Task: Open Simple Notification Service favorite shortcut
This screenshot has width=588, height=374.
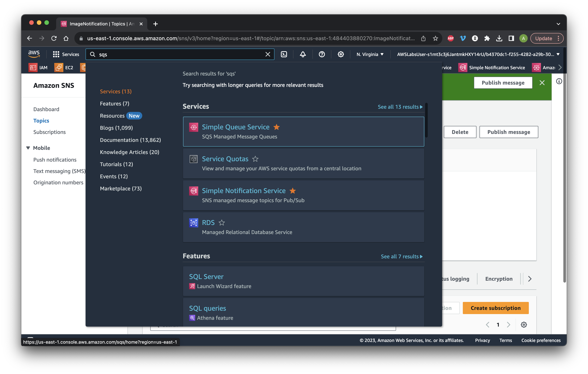Action: [x=492, y=68]
